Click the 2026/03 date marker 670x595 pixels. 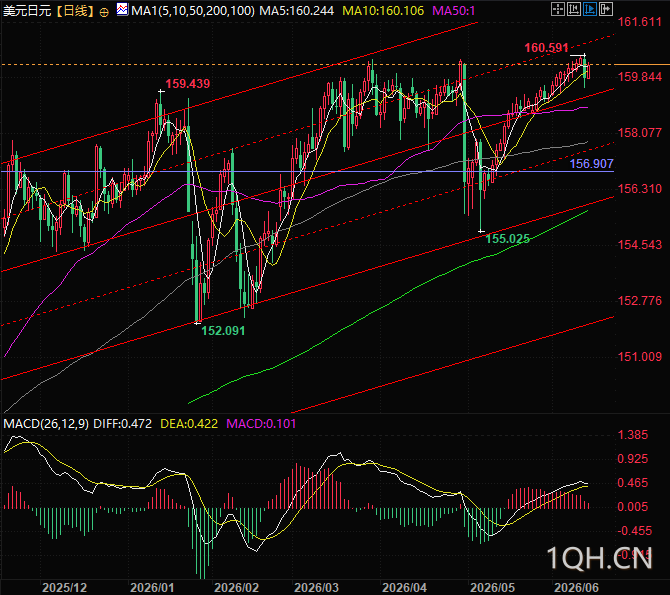[x=316, y=588]
